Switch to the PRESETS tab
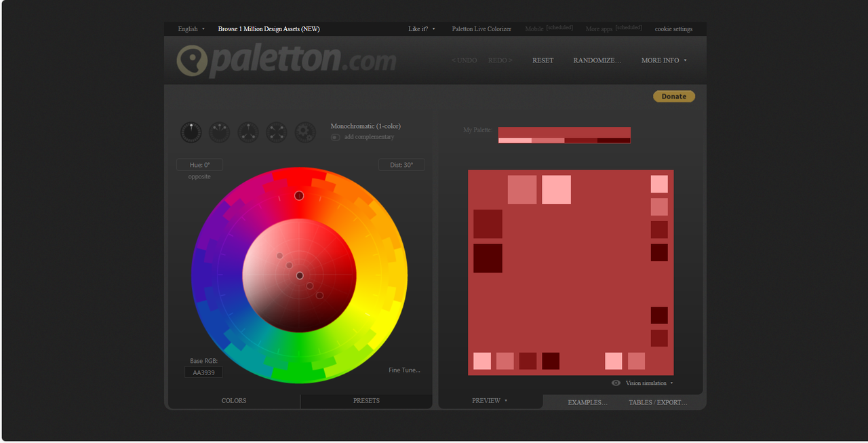This screenshot has width=868, height=443. point(366,401)
